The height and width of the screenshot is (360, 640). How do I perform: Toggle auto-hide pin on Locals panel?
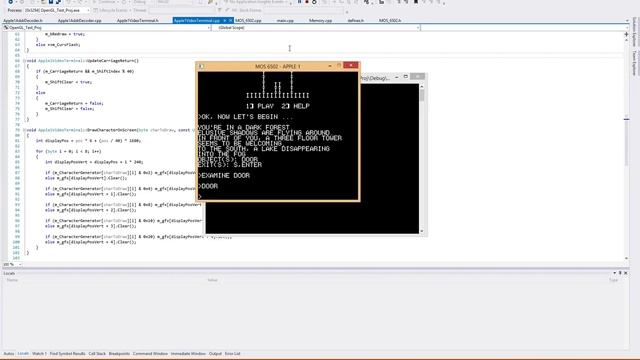tap(620, 273)
